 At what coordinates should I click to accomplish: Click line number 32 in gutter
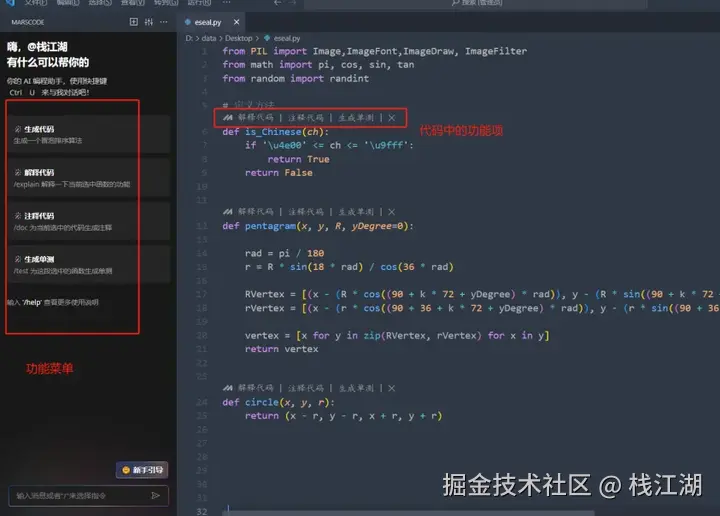pos(202,511)
